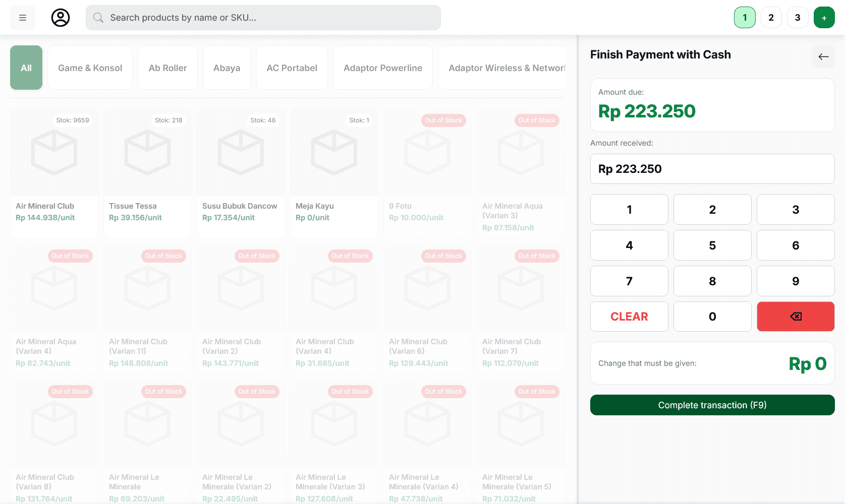
Task: Click the Stok: 218 badge
Action: pos(168,120)
